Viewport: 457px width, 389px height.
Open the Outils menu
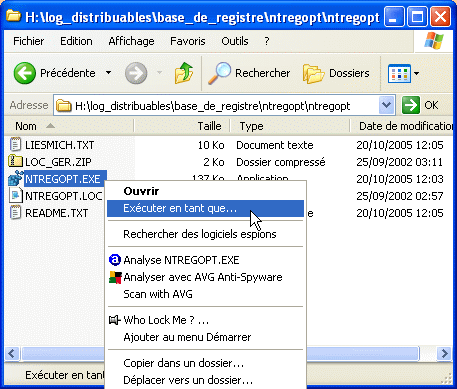235,41
